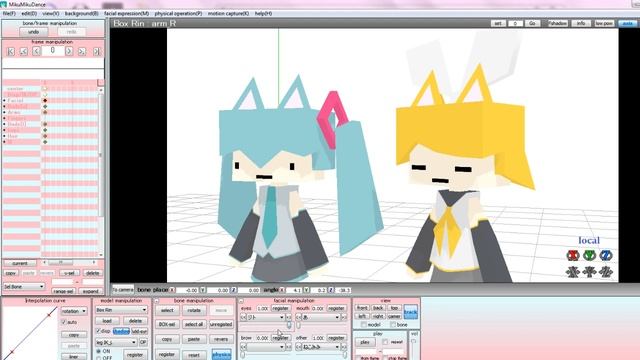
Task: Click the mouth morph slider handle
Action: pos(298,325)
